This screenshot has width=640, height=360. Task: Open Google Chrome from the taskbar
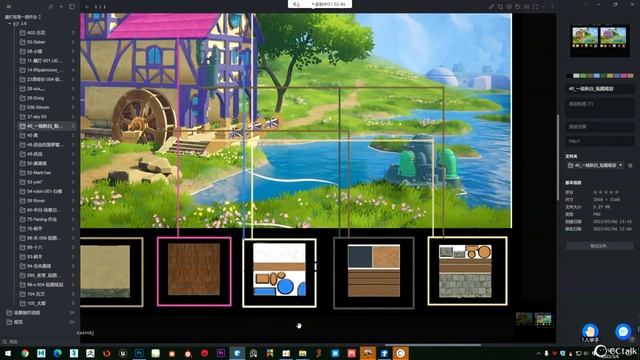[x=25, y=353]
